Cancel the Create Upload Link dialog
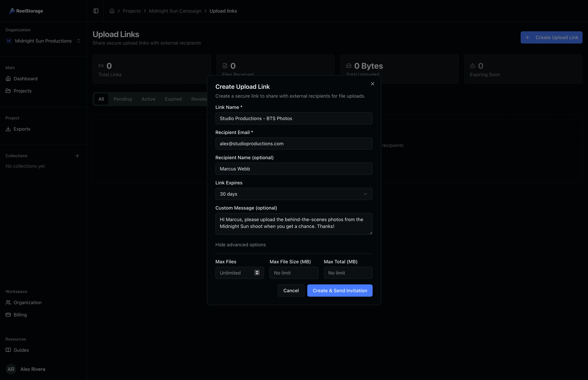This screenshot has height=380, width=588. [291, 290]
